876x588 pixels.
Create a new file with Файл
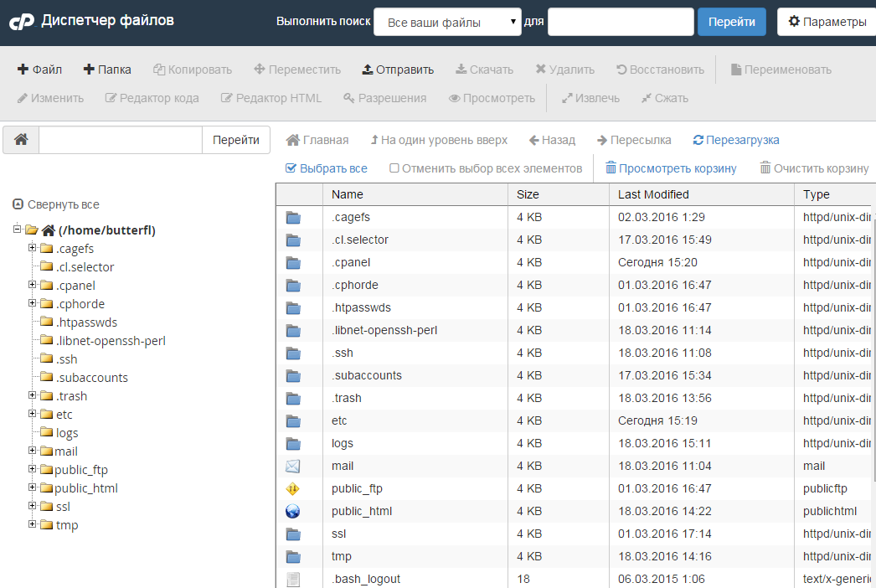coord(39,70)
